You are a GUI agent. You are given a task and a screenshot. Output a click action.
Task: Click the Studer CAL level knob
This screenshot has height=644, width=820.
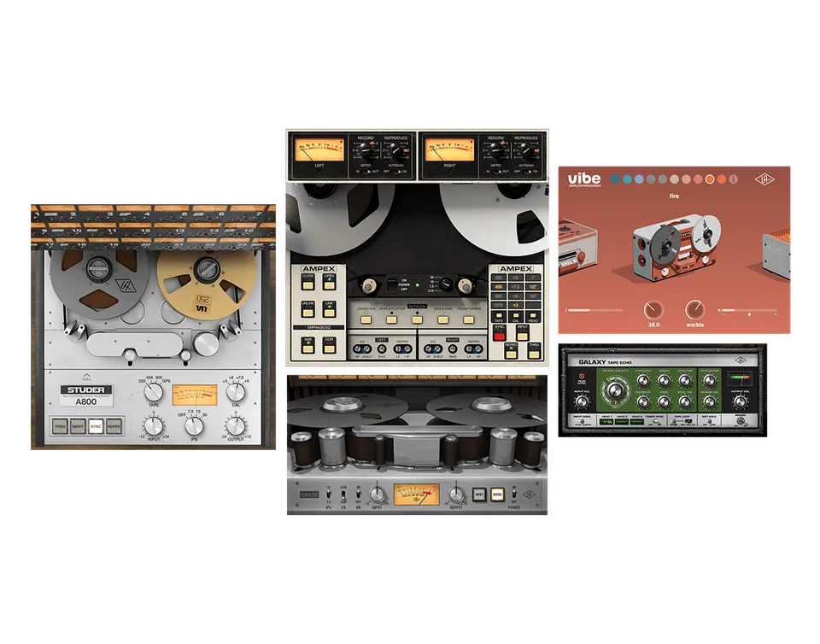pos(236,392)
